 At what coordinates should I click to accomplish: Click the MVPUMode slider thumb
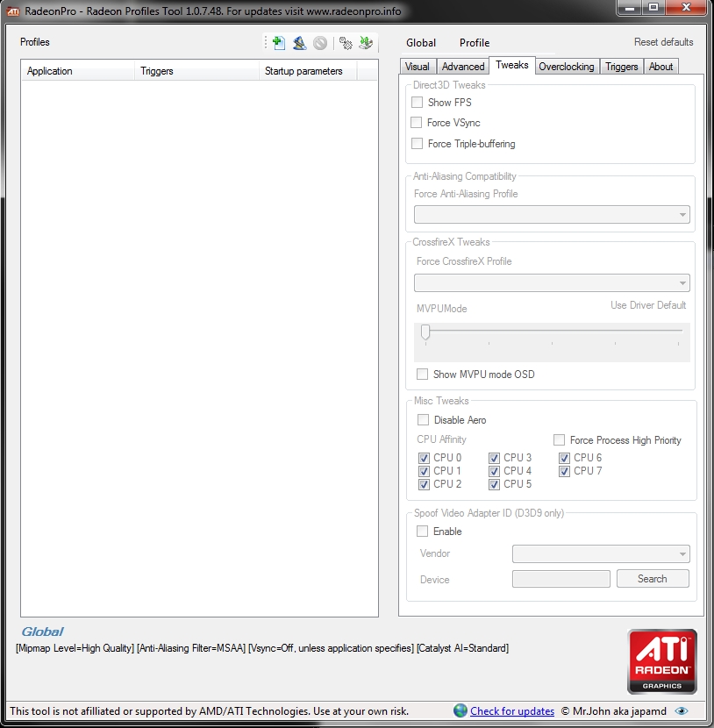click(x=425, y=332)
